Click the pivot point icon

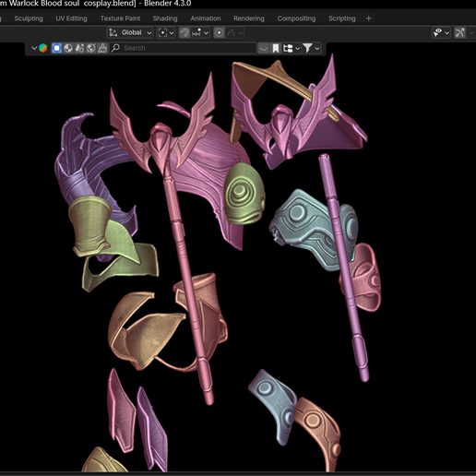tap(162, 32)
